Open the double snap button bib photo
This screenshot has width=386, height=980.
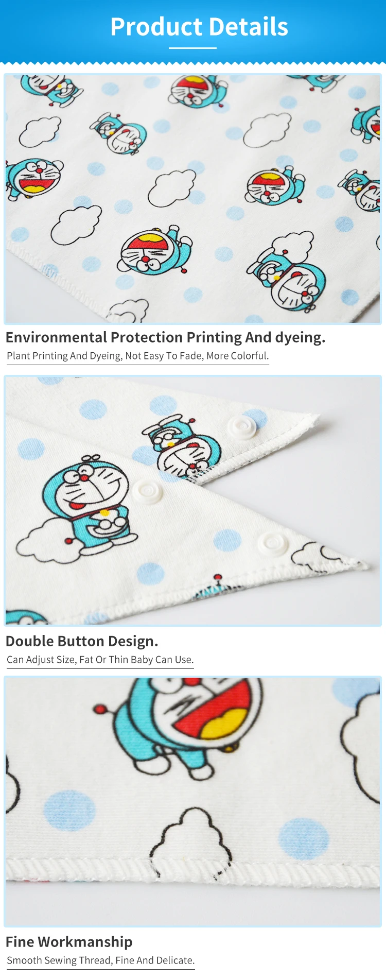(x=192, y=501)
